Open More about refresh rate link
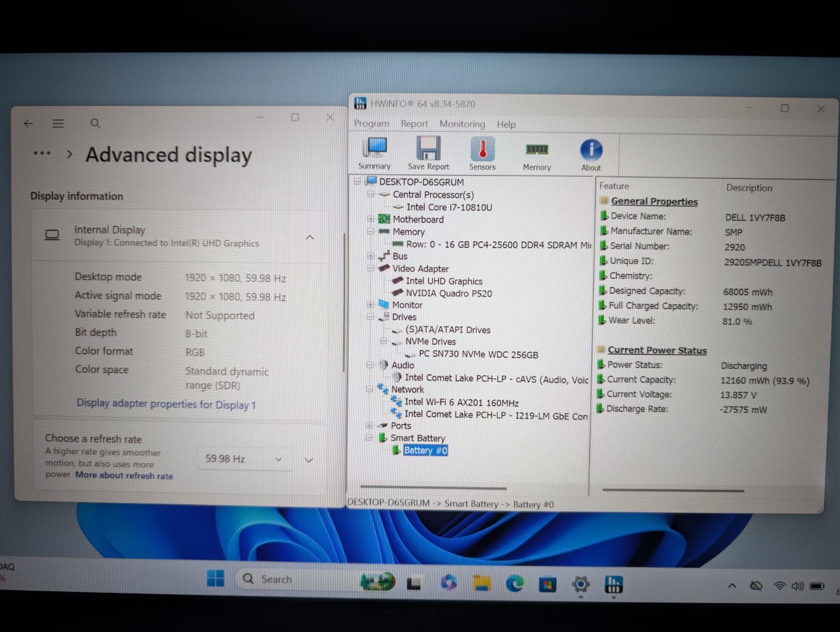The image size is (840, 632). (124, 476)
